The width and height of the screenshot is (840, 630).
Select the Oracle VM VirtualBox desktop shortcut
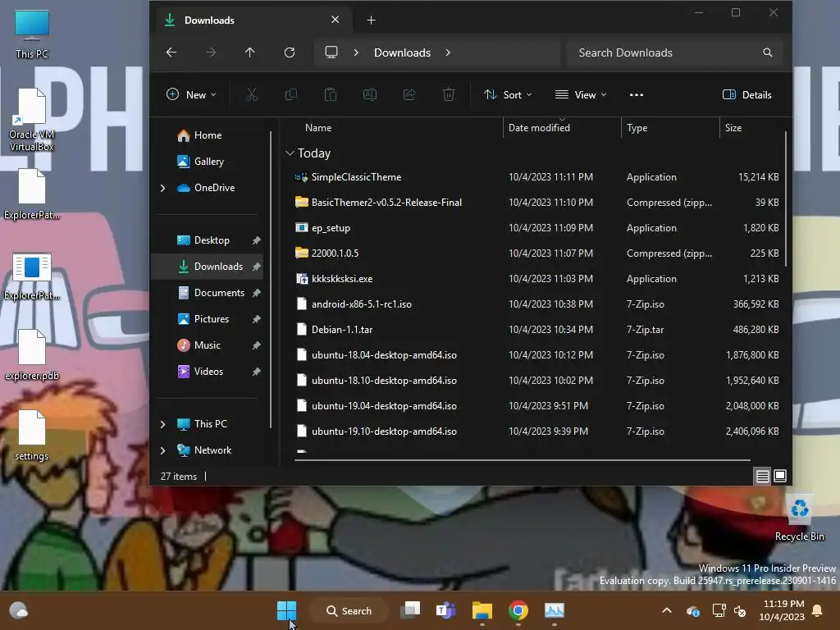tap(32, 121)
